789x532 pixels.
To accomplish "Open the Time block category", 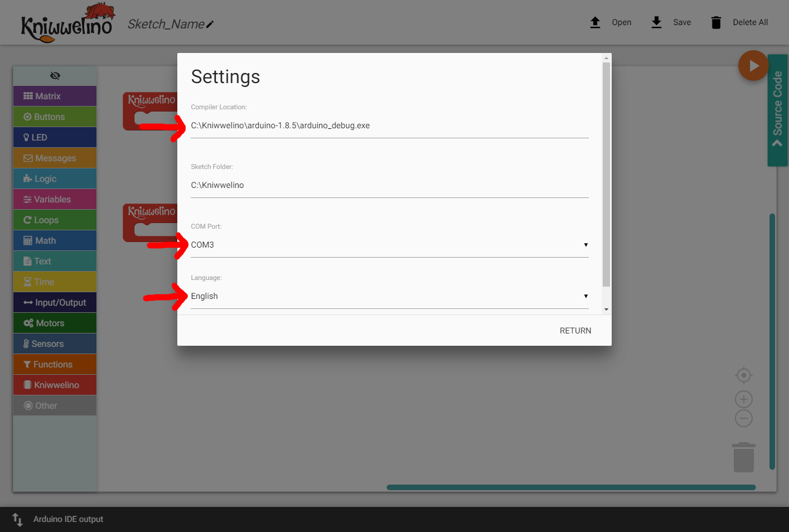I will [x=55, y=282].
